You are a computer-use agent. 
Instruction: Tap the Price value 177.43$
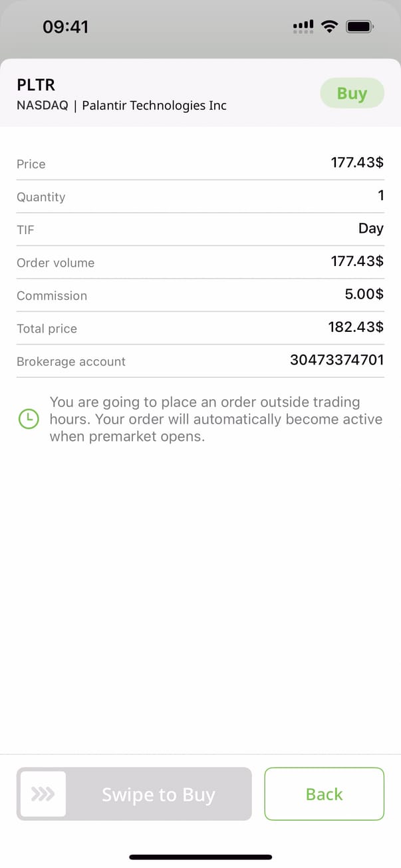[357, 162]
